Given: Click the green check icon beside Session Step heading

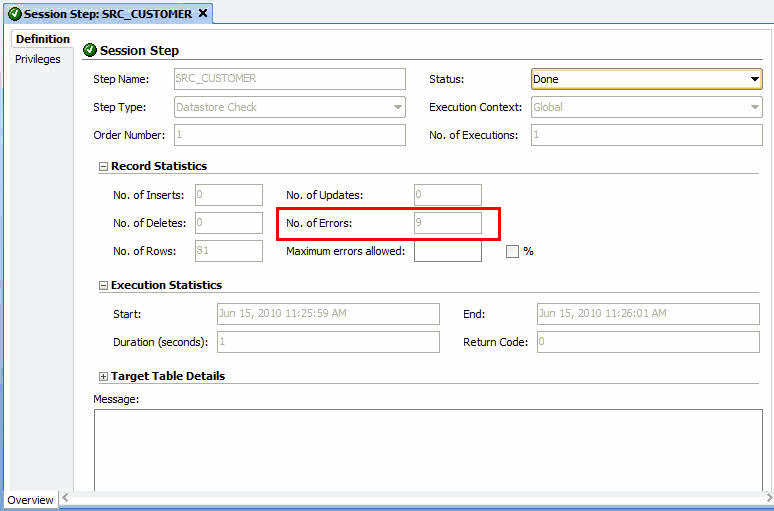Looking at the screenshot, I should point(89,50).
